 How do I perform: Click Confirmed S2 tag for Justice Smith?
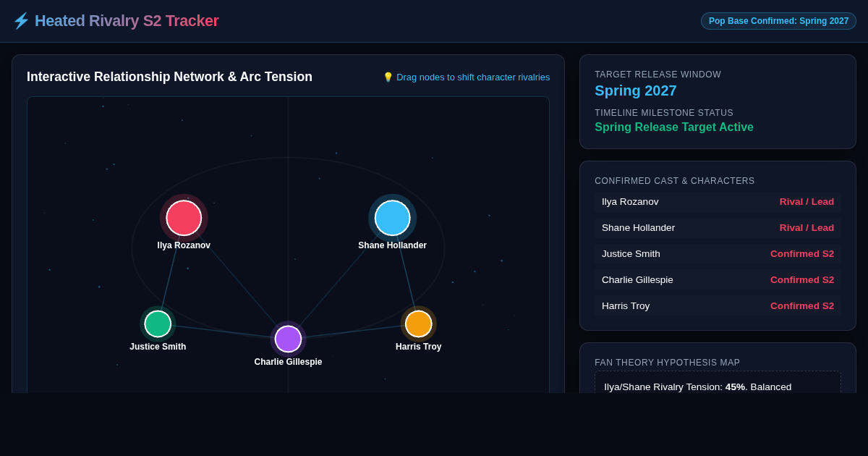click(802, 254)
